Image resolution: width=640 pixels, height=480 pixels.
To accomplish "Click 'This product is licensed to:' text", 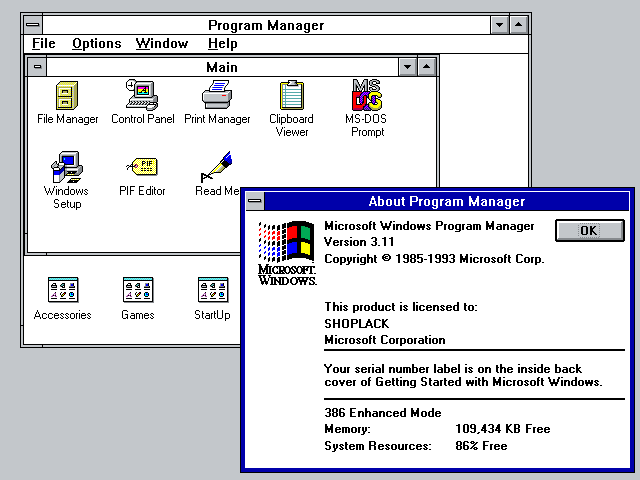I will [401, 307].
